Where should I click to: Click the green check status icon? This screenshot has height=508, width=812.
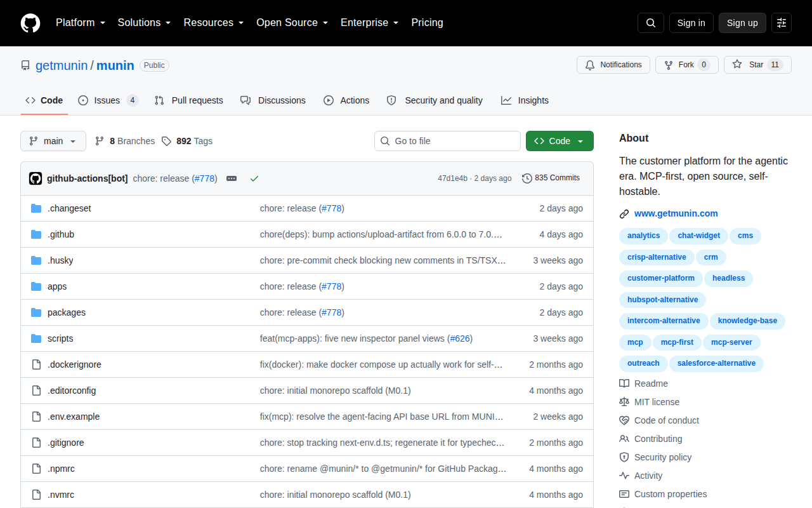coord(254,178)
